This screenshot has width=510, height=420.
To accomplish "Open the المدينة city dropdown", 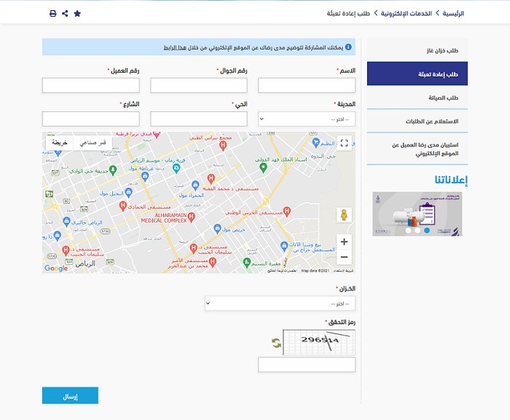I will pos(307,119).
